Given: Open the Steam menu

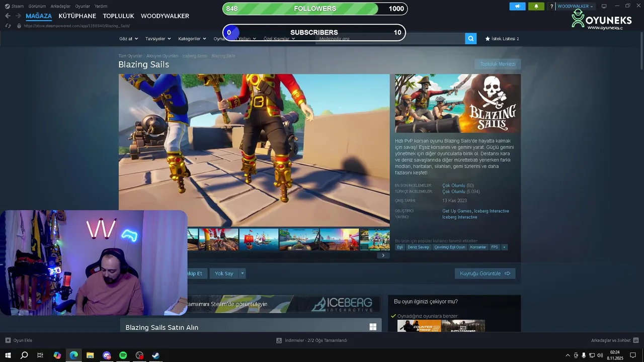Looking at the screenshot, I should (x=14, y=6).
